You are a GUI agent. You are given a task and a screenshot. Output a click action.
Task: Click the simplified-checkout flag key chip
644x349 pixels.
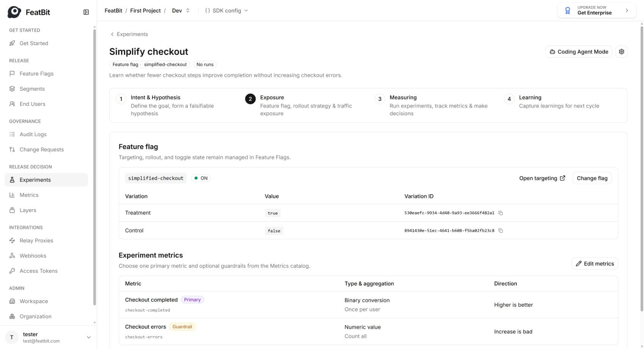(x=156, y=178)
